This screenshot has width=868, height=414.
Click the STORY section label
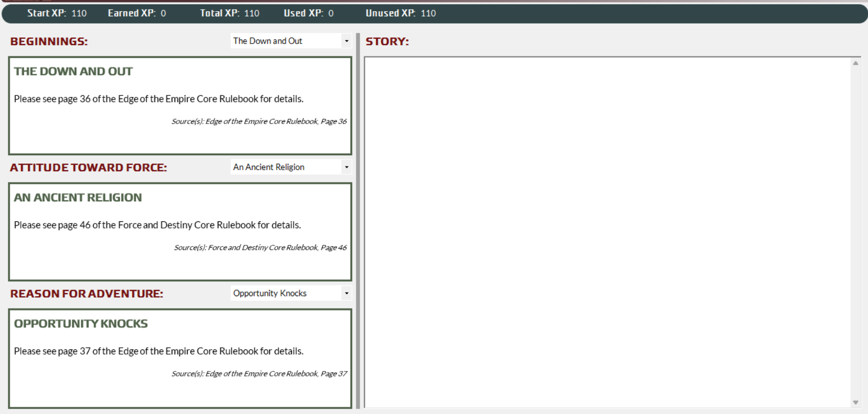point(387,42)
